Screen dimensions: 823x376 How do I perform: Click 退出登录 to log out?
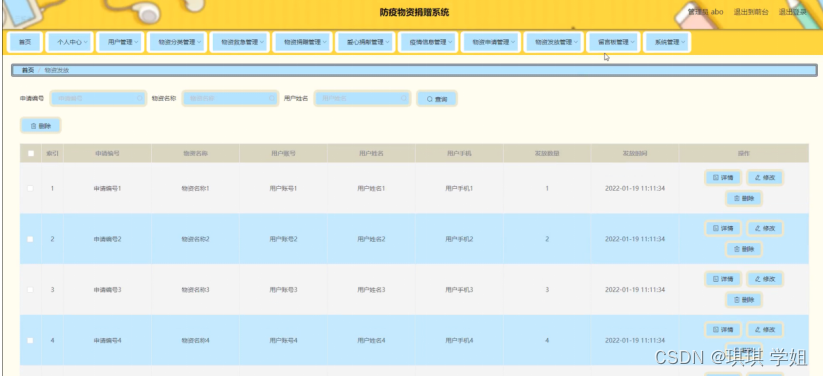792,12
